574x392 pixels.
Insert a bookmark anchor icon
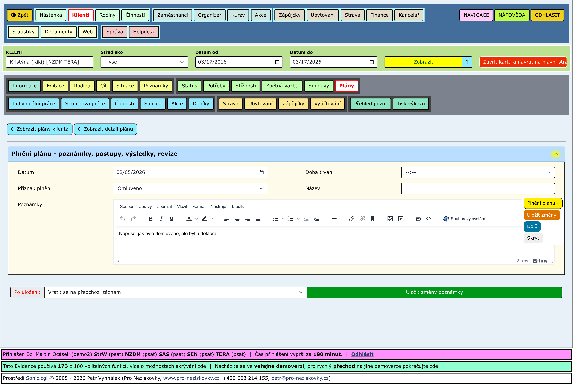[x=372, y=219]
